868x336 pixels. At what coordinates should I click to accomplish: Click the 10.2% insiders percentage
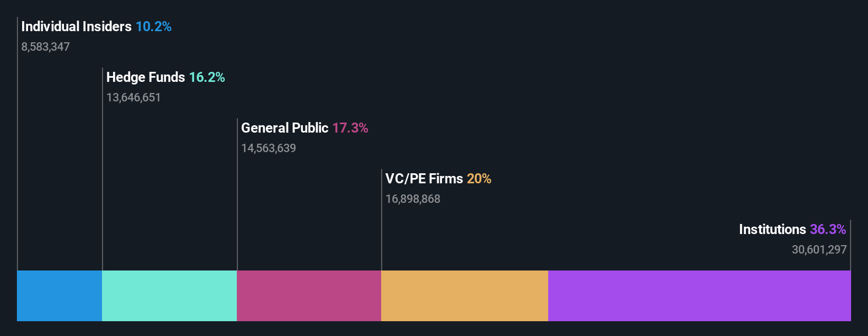pos(153,26)
